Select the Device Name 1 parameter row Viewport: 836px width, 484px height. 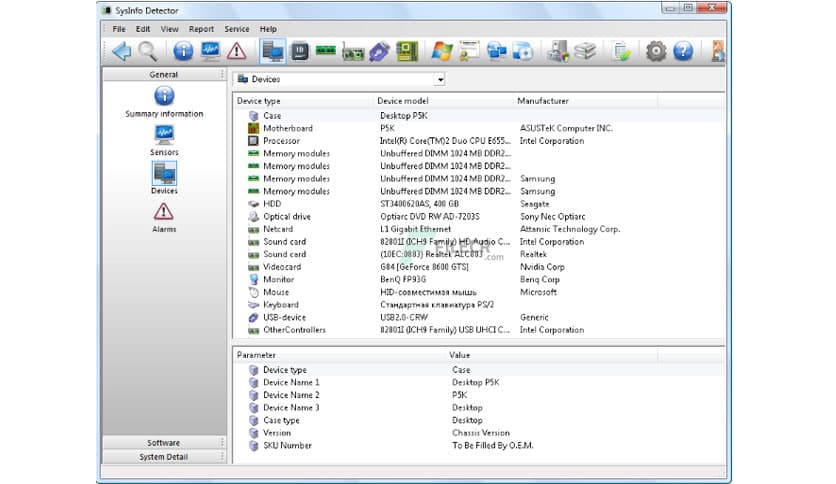(x=479, y=383)
